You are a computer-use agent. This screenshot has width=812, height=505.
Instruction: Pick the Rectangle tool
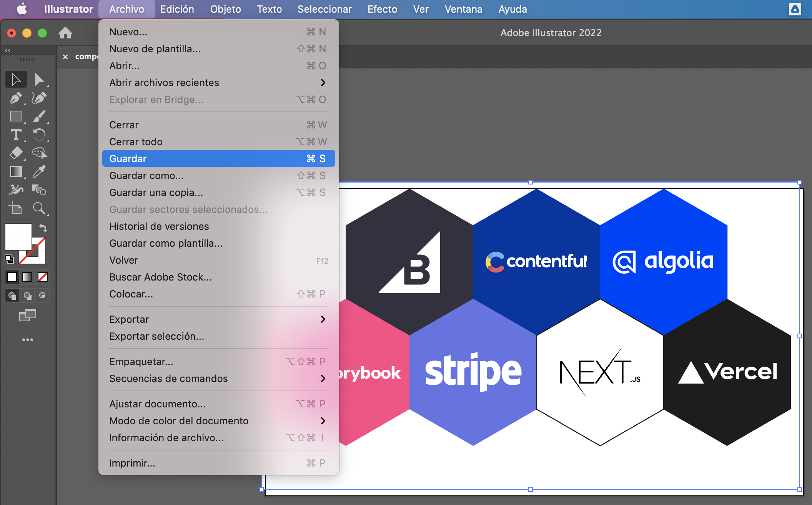(16, 116)
